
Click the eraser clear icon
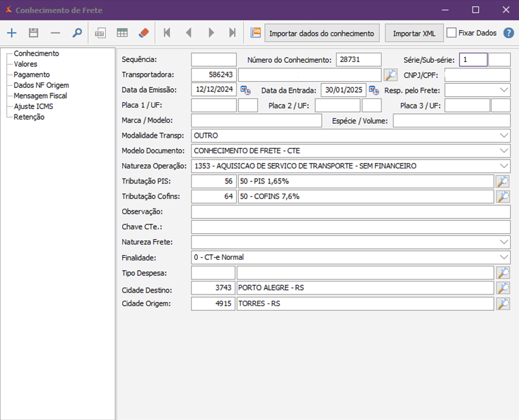click(143, 33)
